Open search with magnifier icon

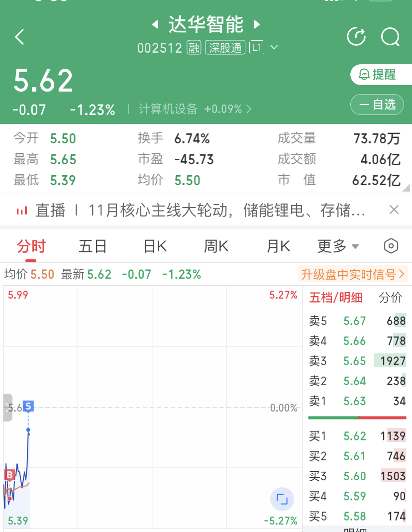click(390, 37)
